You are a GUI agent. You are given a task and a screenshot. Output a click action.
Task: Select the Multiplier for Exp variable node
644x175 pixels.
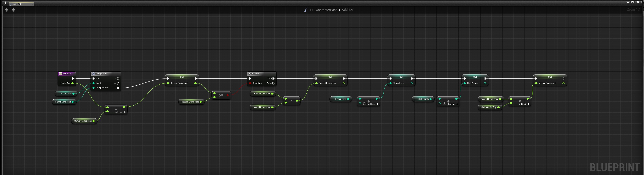pos(488,107)
